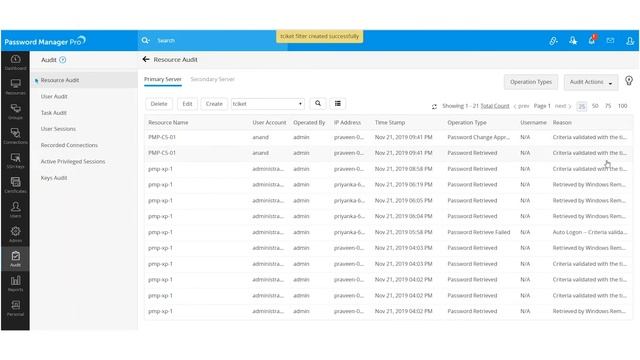Screen dimensions: 640x360
Task: Click the link icon in the header
Action: pyautogui.click(x=553, y=40)
